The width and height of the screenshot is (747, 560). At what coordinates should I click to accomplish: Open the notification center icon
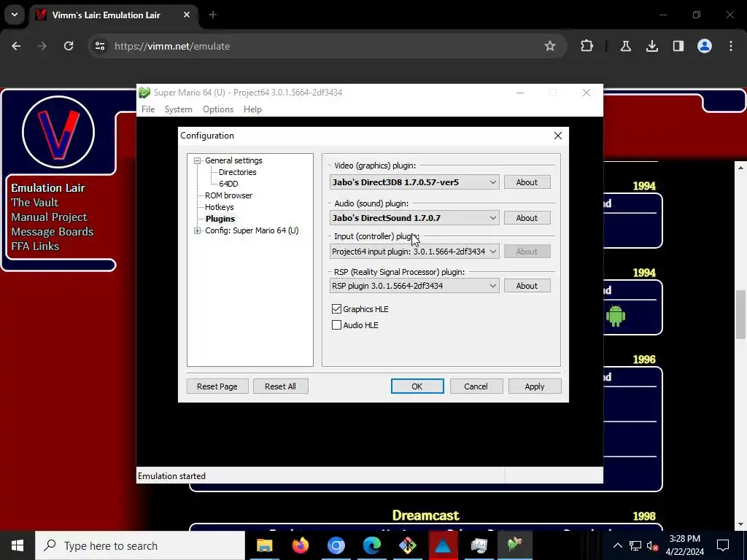tap(723, 545)
